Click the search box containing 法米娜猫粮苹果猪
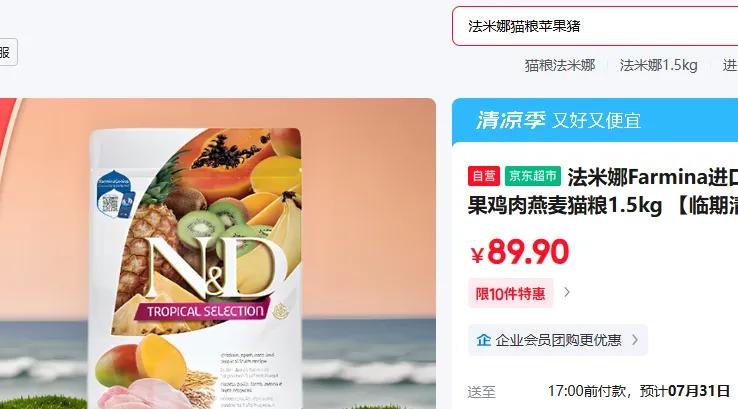Screen dimensions: 738x409 click(595, 26)
